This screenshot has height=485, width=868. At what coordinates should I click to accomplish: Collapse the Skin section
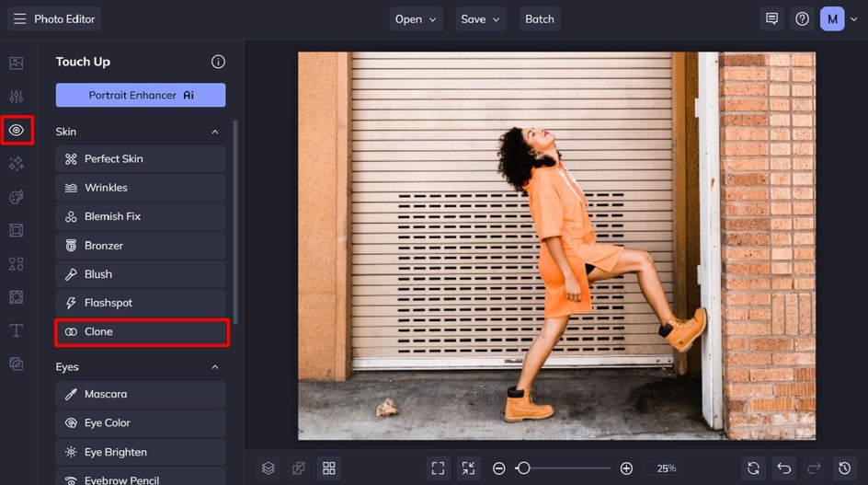coord(215,132)
